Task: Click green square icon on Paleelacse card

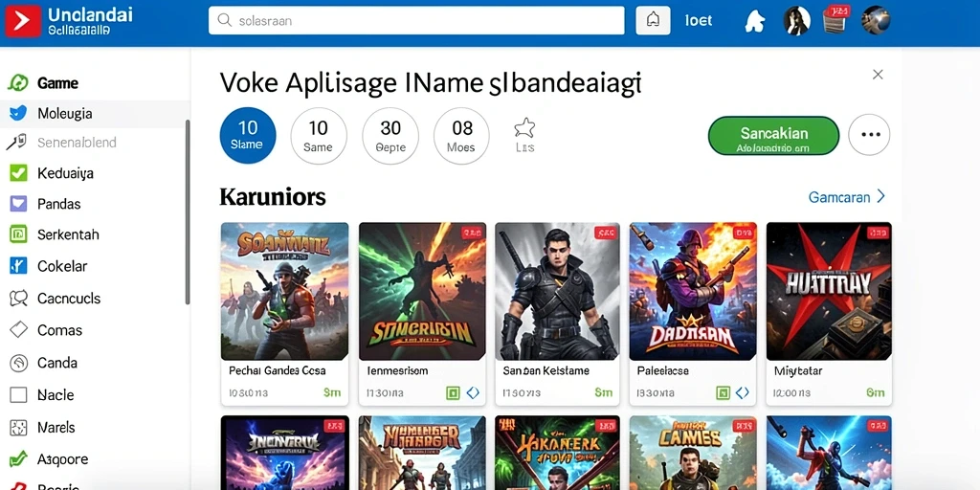Action: 723,392
